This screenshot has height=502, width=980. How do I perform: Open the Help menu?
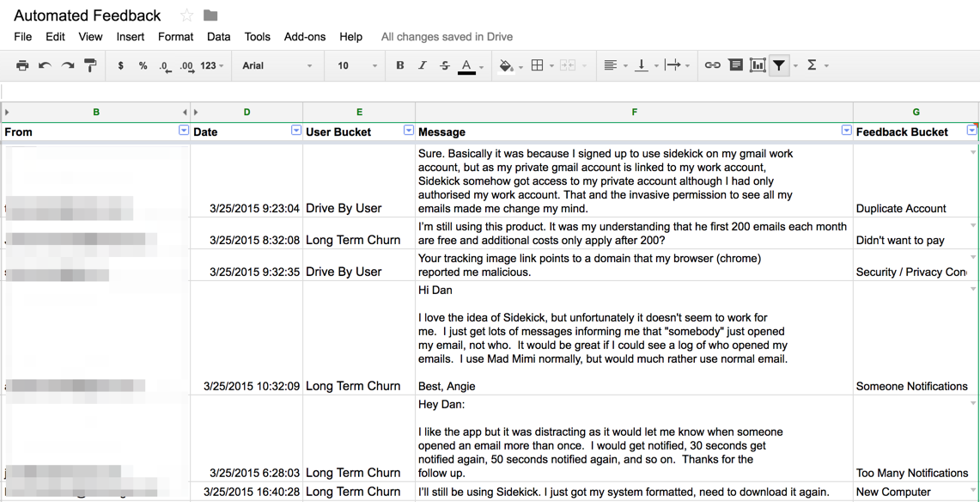tap(351, 37)
